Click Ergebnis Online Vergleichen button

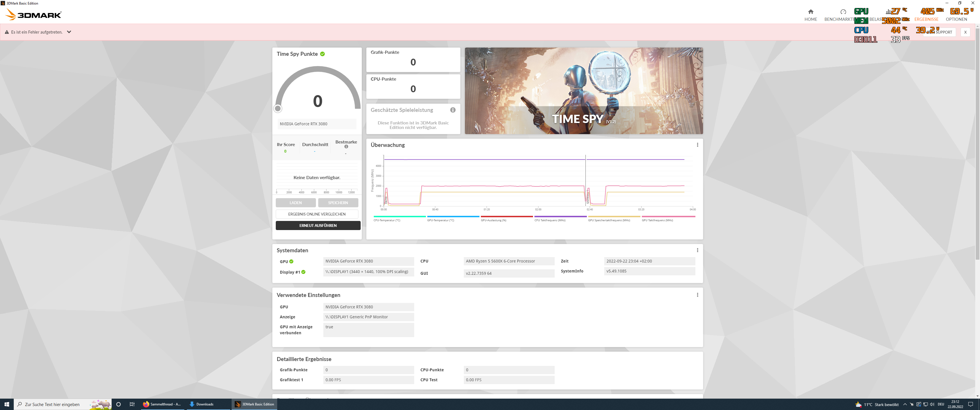[x=317, y=214]
